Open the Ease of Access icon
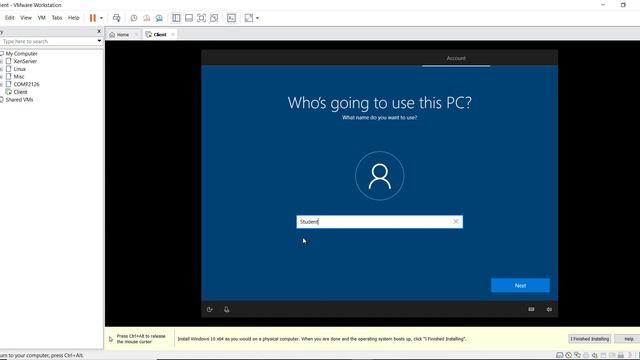640x360 pixels. pos(210,309)
